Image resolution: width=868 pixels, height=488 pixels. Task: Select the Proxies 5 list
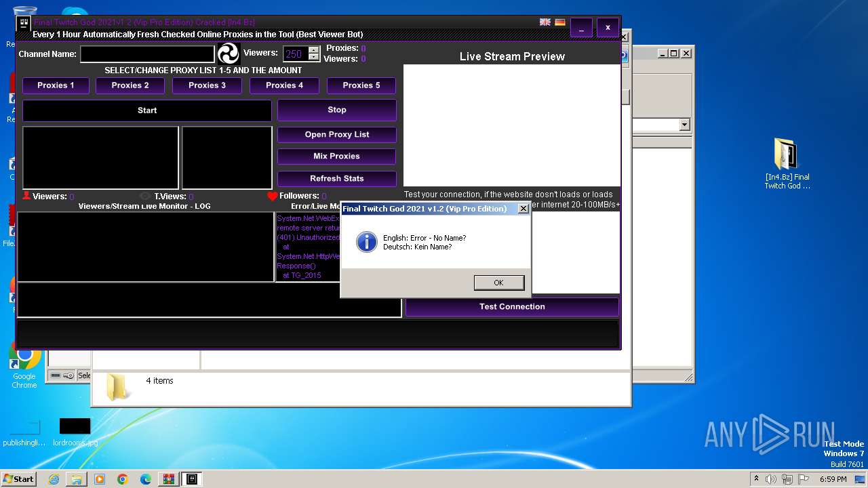coord(361,85)
